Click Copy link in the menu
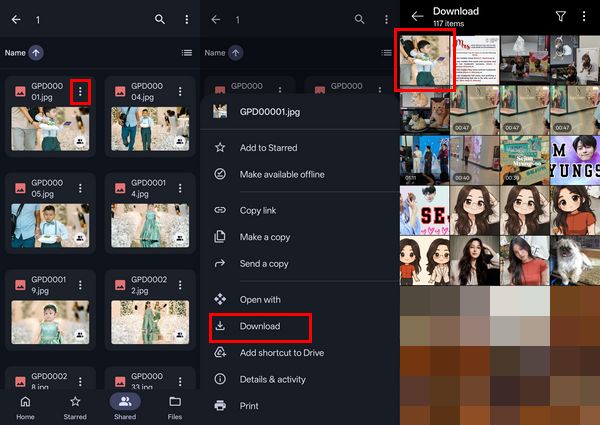The image size is (600, 425). point(260,210)
